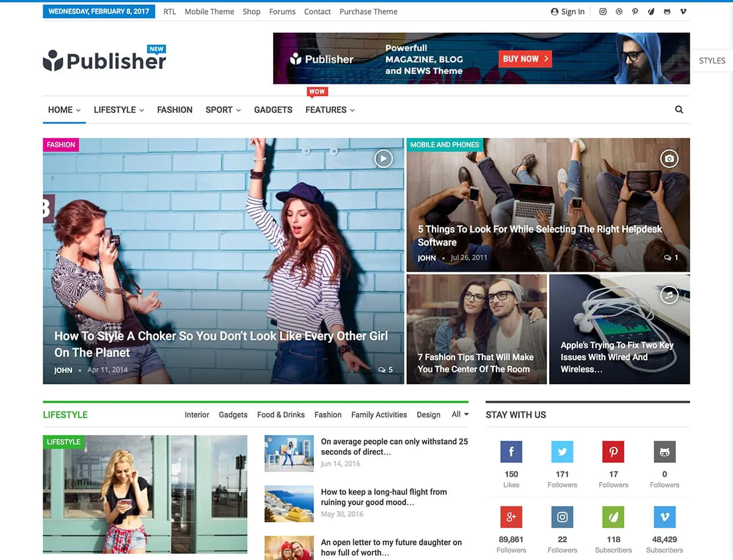Open the GADGETS navigation item

coord(273,110)
